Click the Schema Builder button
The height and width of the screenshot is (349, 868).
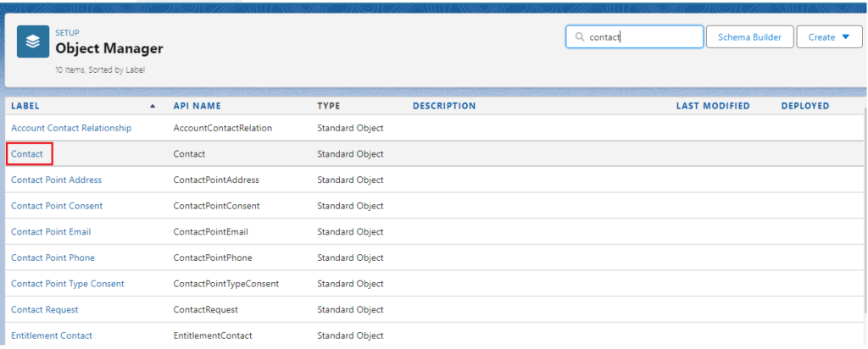click(750, 37)
